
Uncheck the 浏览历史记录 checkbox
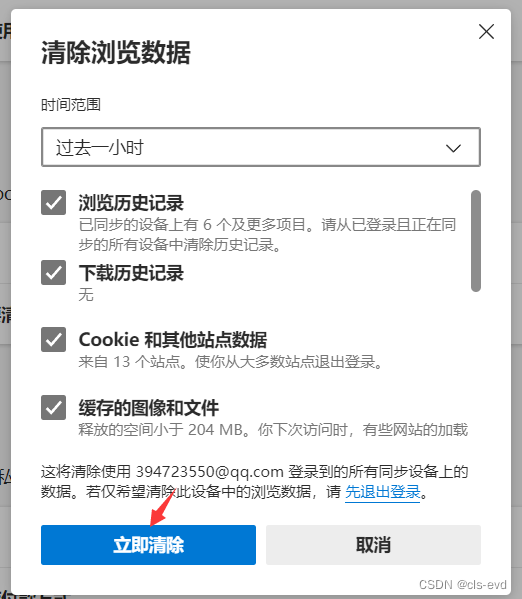click(53, 202)
